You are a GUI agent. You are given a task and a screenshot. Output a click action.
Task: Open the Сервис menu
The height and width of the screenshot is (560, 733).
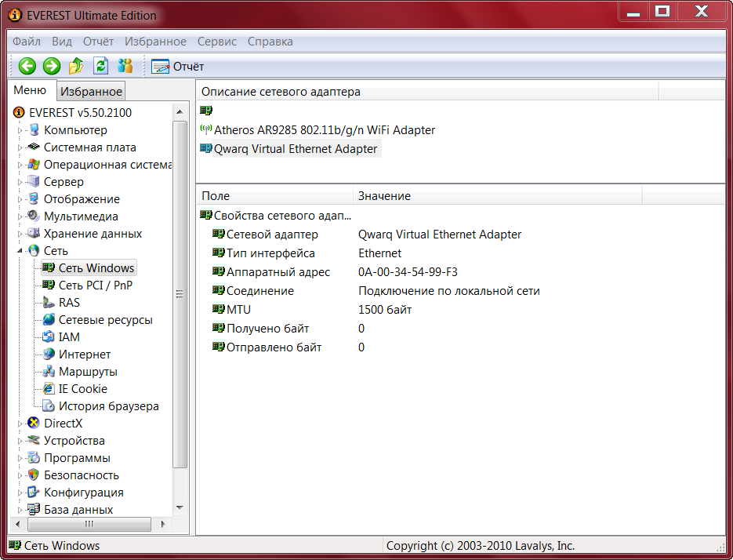pyautogui.click(x=217, y=42)
